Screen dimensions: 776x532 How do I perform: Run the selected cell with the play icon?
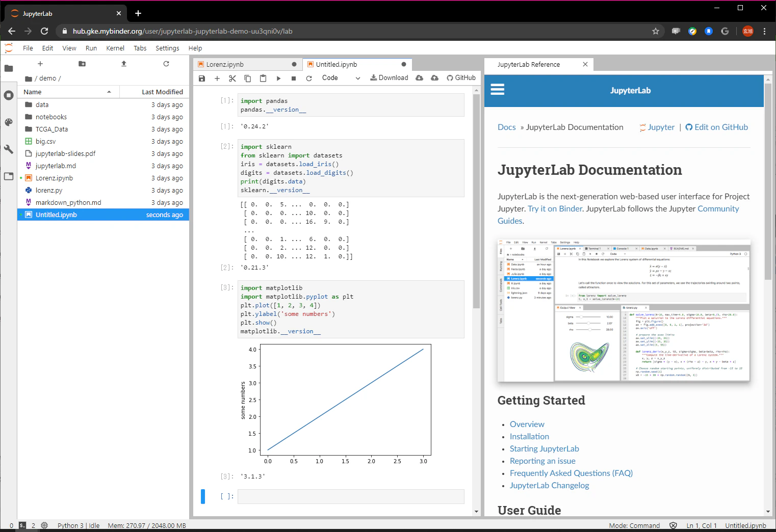pos(278,78)
